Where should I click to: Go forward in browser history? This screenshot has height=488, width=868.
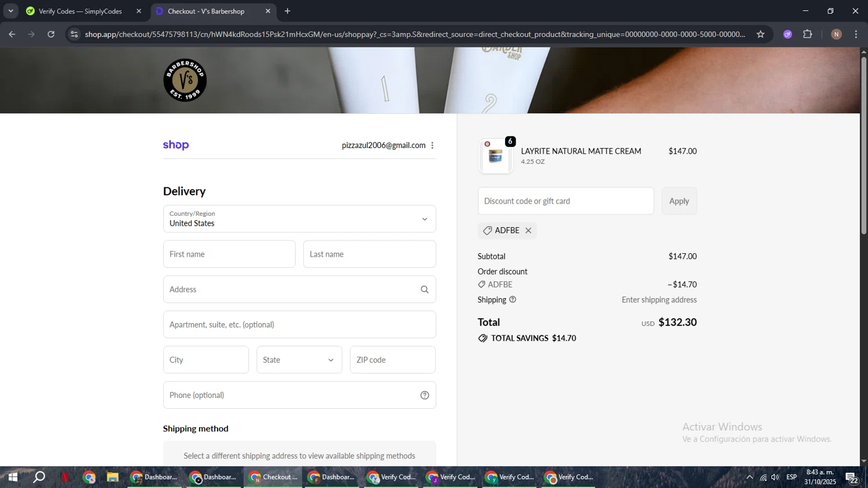31,34
